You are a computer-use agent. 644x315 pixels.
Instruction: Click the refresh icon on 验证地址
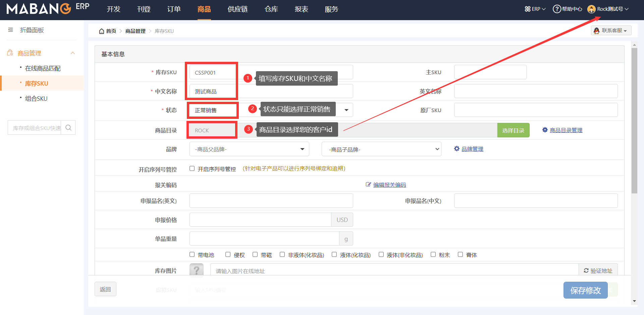586,271
